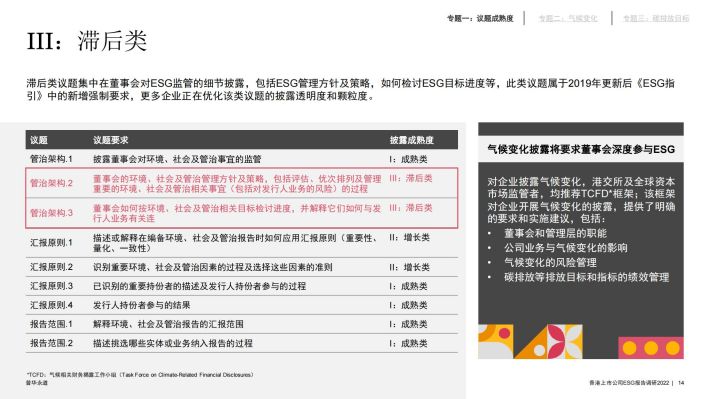Select the 管治架构.1 table row
This screenshot has width=710, height=399.
[242, 159]
